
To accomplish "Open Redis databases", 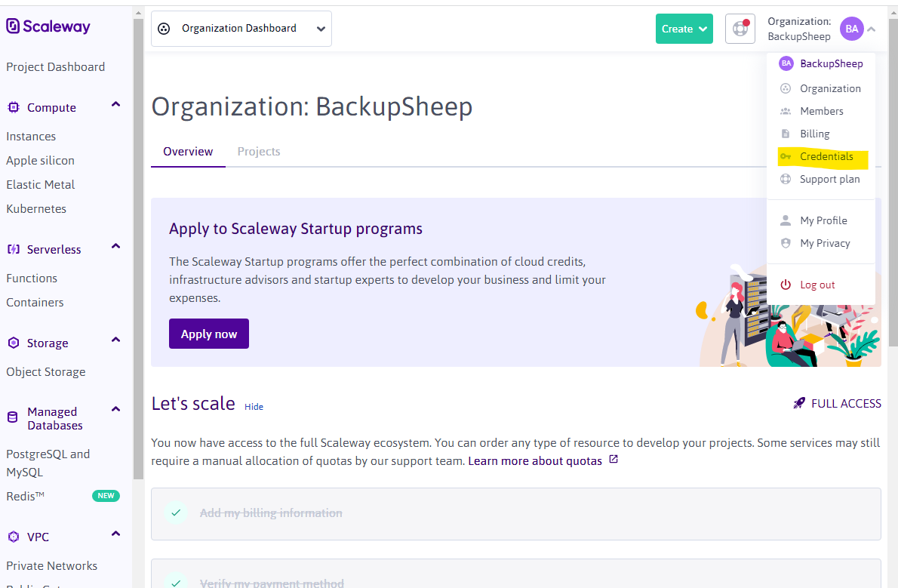I will (25, 497).
